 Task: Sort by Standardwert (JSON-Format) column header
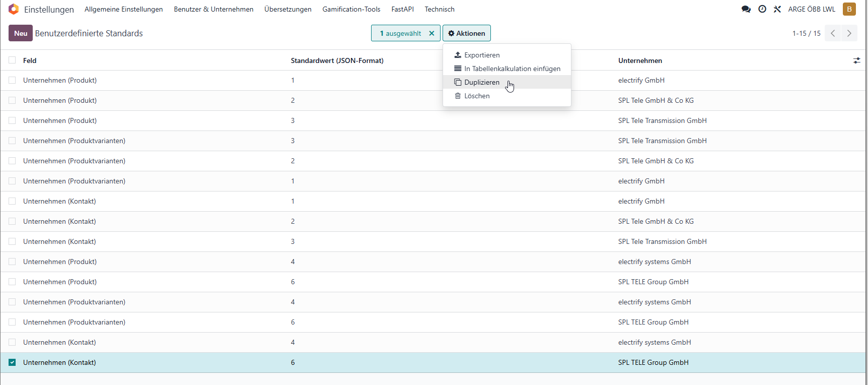pyautogui.click(x=337, y=60)
